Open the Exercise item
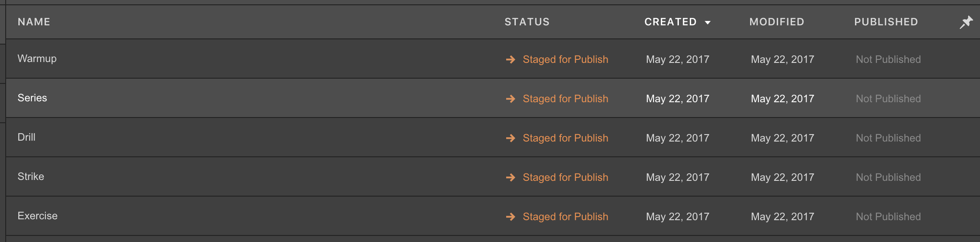This screenshot has height=242, width=980. click(38, 216)
